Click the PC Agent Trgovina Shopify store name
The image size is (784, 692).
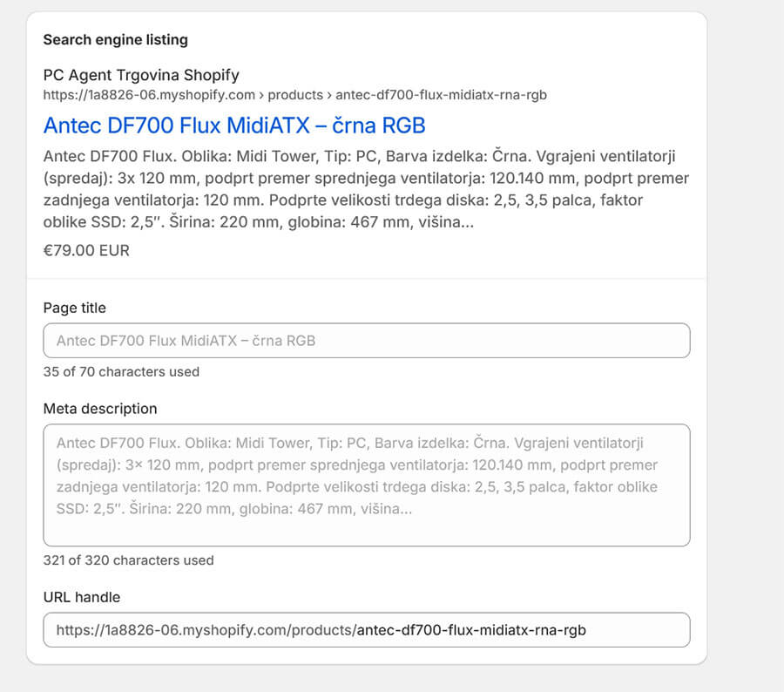coord(141,75)
